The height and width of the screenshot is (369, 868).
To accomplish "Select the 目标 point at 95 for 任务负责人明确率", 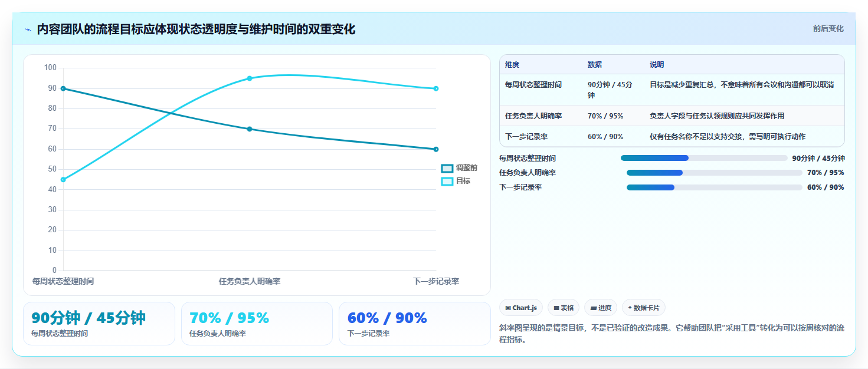I will [250, 78].
